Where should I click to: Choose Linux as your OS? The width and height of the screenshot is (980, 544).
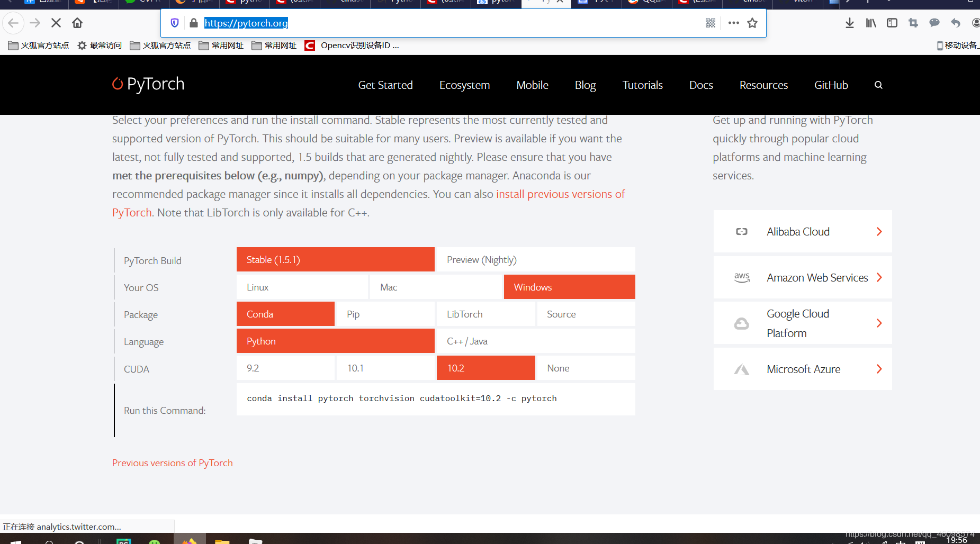pos(302,287)
